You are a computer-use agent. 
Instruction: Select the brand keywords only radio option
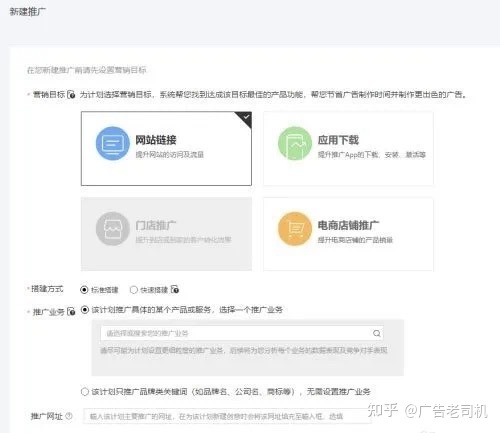pos(85,391)
